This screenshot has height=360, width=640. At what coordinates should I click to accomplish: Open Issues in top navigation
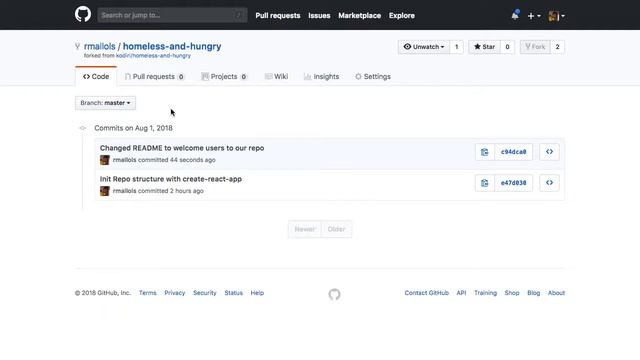(319, 16)
